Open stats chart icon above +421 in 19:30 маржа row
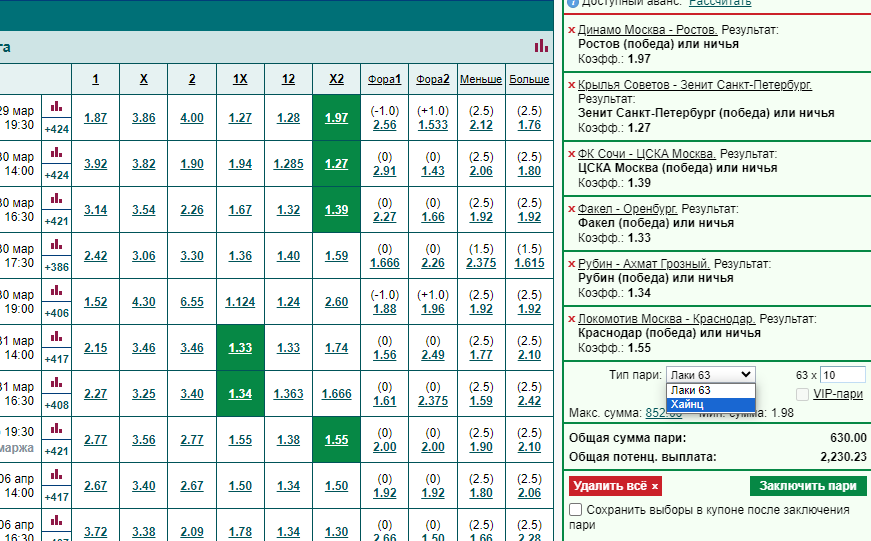871x541 pixels. (57, 428)
